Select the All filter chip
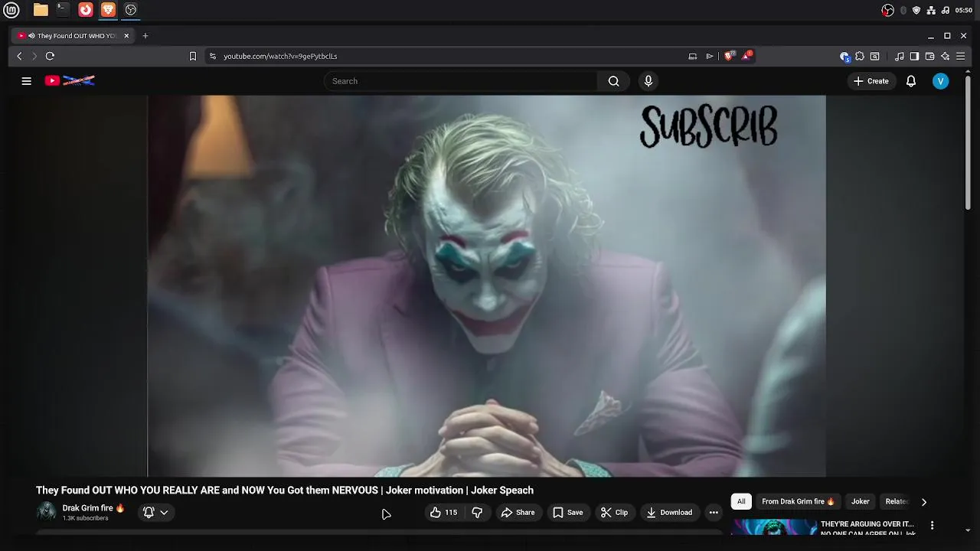This screenshot has height=551, width=980. [x=741, y=502]
